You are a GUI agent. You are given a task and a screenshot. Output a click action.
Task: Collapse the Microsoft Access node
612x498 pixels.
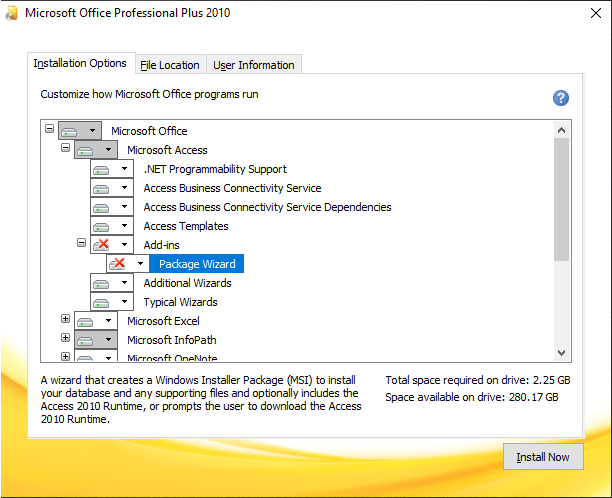(65, 148)
